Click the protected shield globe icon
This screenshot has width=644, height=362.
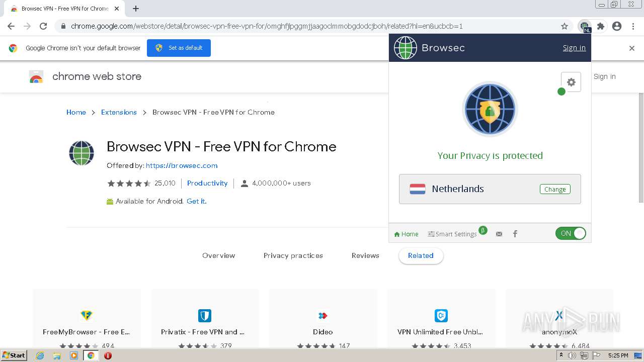pyautogui.click(x=490, y=109)
